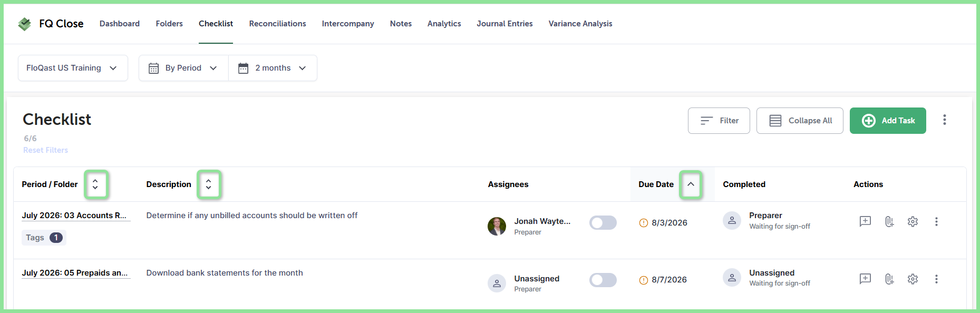Open July 2026: 05 Prepaids folder link

(75, 273)
